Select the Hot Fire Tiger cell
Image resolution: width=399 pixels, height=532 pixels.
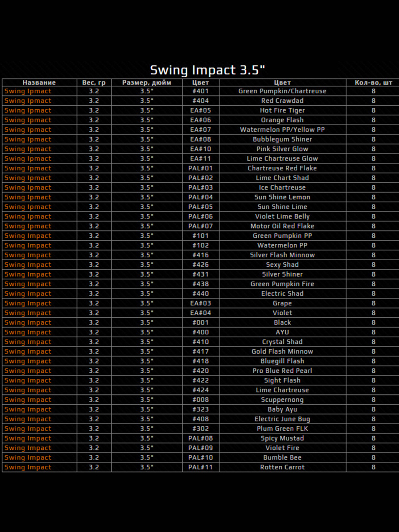(282, 110)
